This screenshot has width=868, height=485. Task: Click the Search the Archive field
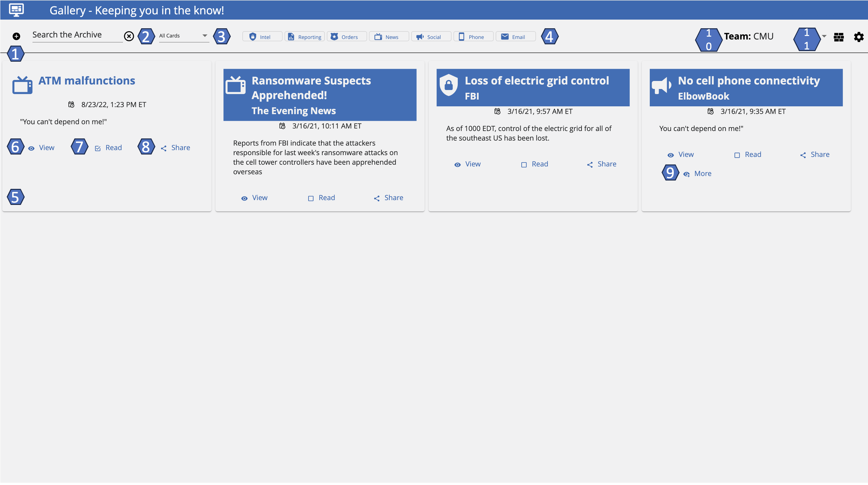(x=77, y=35)
